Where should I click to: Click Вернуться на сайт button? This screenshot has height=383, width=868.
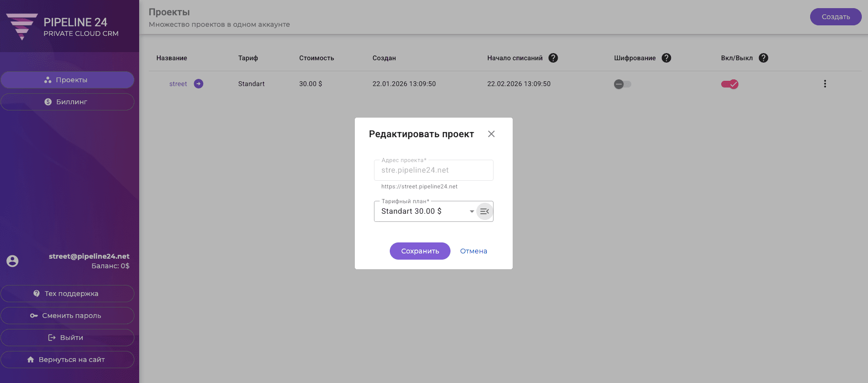[67, 360]
